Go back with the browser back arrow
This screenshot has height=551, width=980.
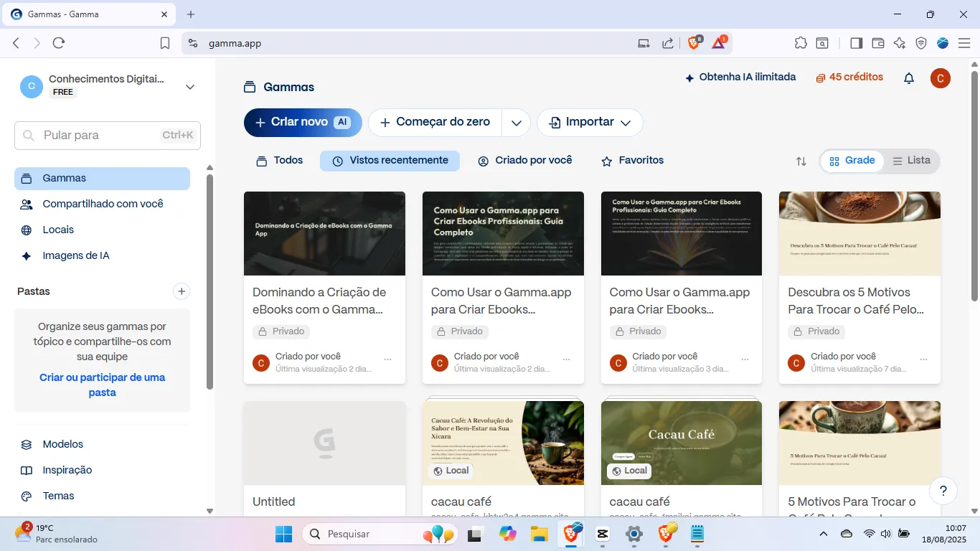pos(17,43)
